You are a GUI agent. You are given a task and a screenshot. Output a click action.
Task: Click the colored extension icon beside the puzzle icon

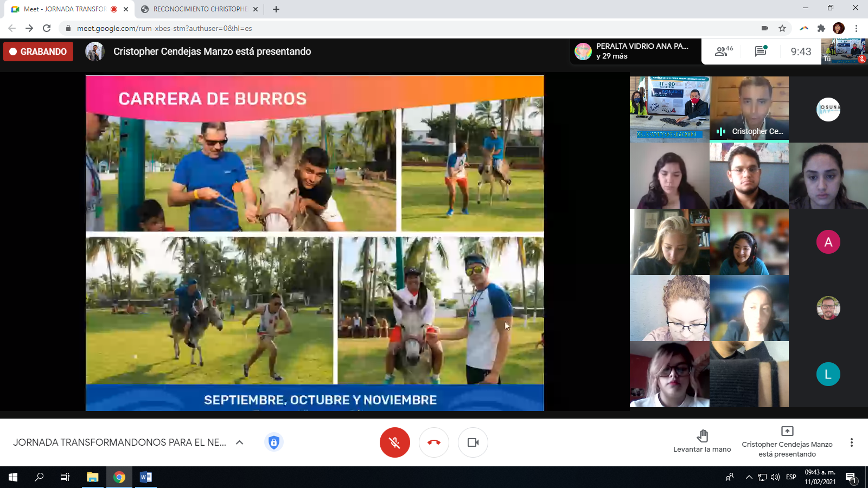point(804,28)
